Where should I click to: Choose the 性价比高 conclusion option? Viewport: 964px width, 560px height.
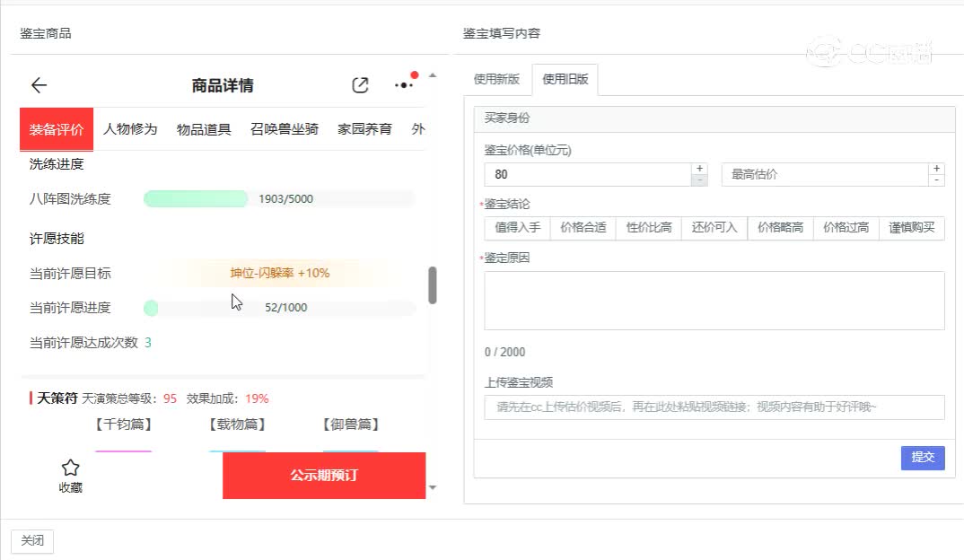click(648, 228)
